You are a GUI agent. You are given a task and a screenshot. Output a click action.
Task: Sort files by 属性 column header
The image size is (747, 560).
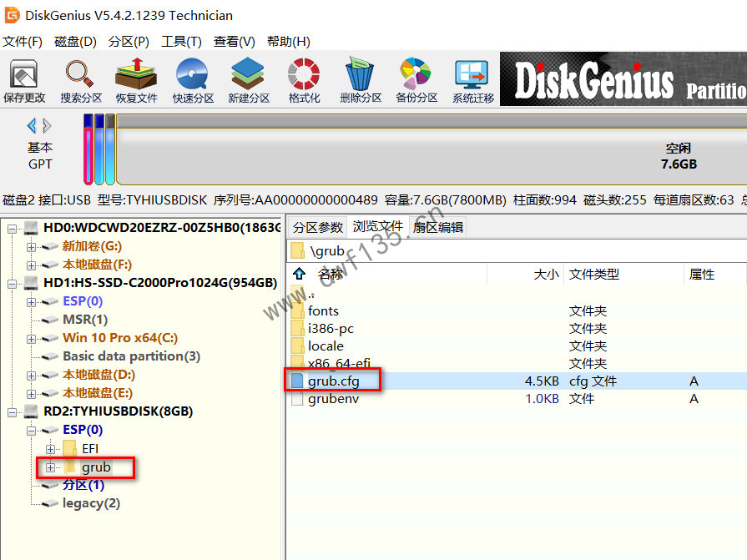[x=702, y=274]
